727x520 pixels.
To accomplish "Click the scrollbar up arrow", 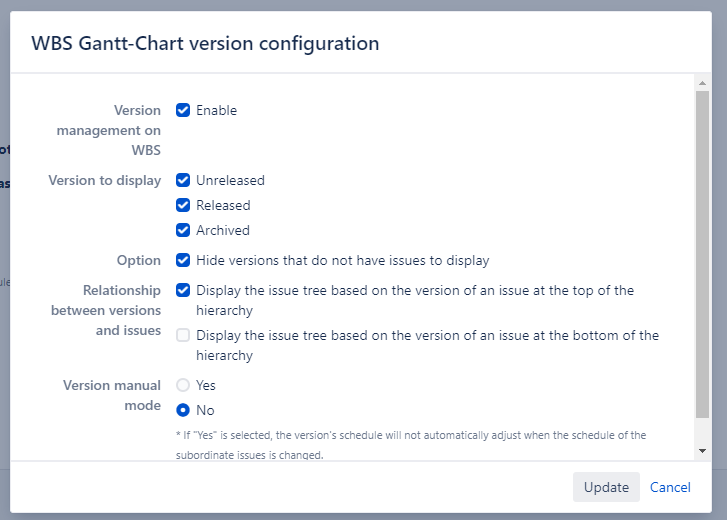I will [702, 83].
